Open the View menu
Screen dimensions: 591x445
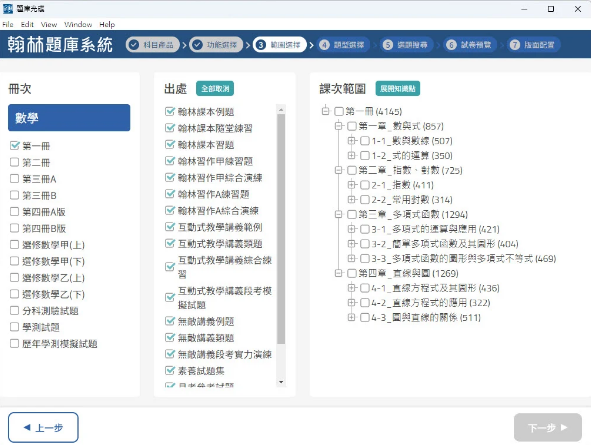tap(49, 24)
